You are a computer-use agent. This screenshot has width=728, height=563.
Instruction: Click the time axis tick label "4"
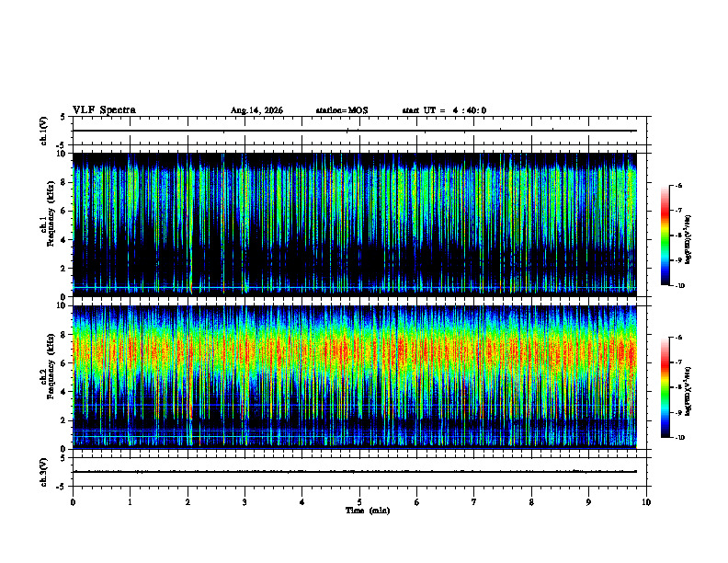(x=302, y=502)
